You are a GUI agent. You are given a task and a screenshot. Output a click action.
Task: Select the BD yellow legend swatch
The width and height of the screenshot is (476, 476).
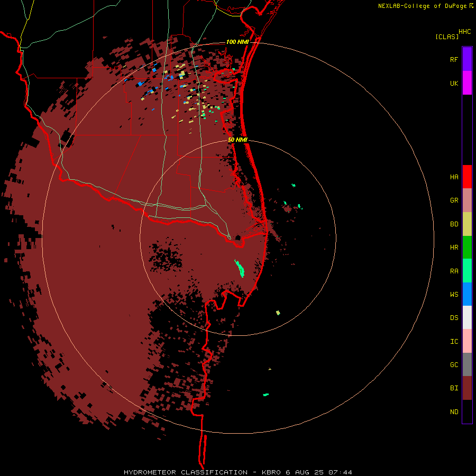(467, 224)
